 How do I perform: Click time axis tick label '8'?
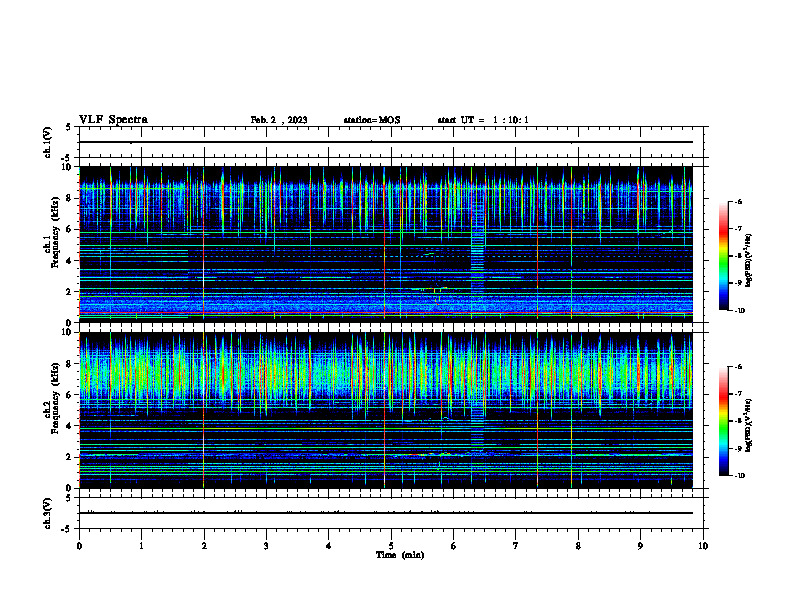[x=578, y=546]
